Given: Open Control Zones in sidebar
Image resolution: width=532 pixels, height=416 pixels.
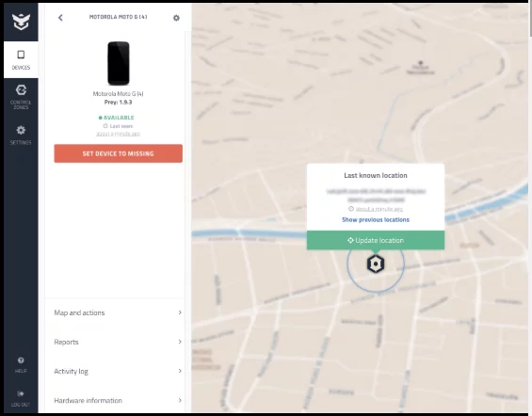Looking at the screenshot, I should point(21,97).
